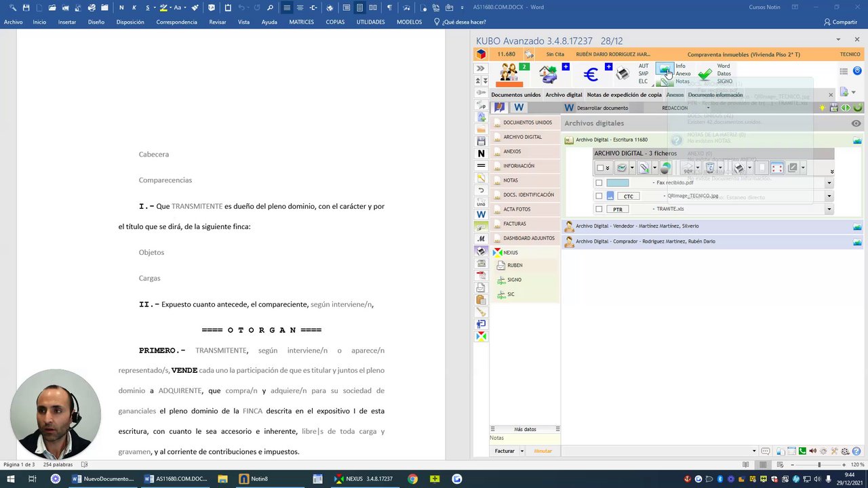The image size is (868, 488).
Task: Open the dropdown arrow for Fax recibido.pdf
Action: (829, 183)
